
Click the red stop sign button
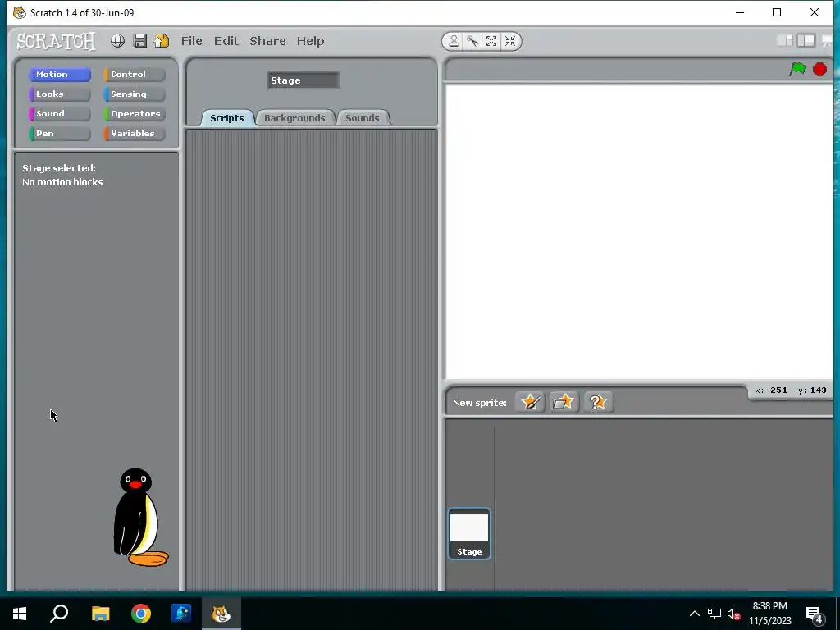pos(819,69)
